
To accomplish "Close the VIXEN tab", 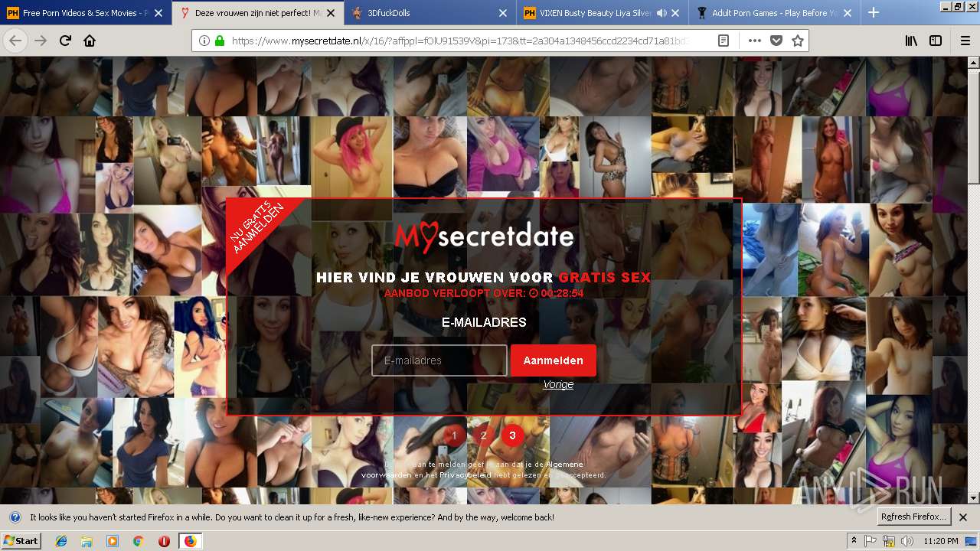I will [675, 13].
